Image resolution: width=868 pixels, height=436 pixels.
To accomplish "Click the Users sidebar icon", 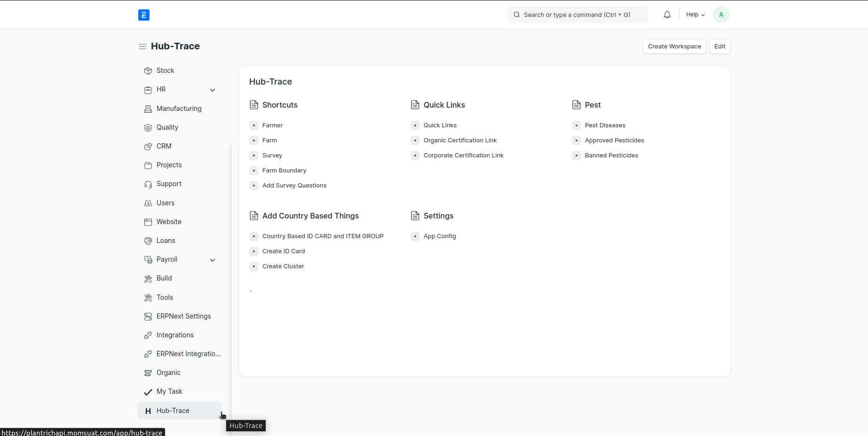I will (148, 203).
